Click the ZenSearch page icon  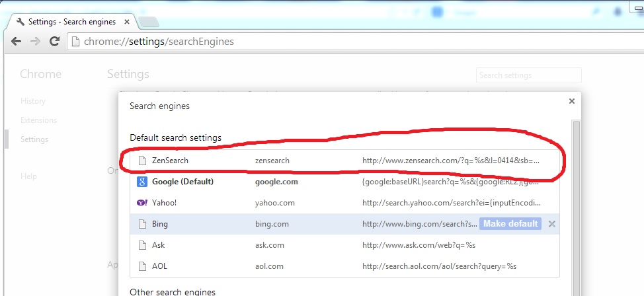(142, 161)
